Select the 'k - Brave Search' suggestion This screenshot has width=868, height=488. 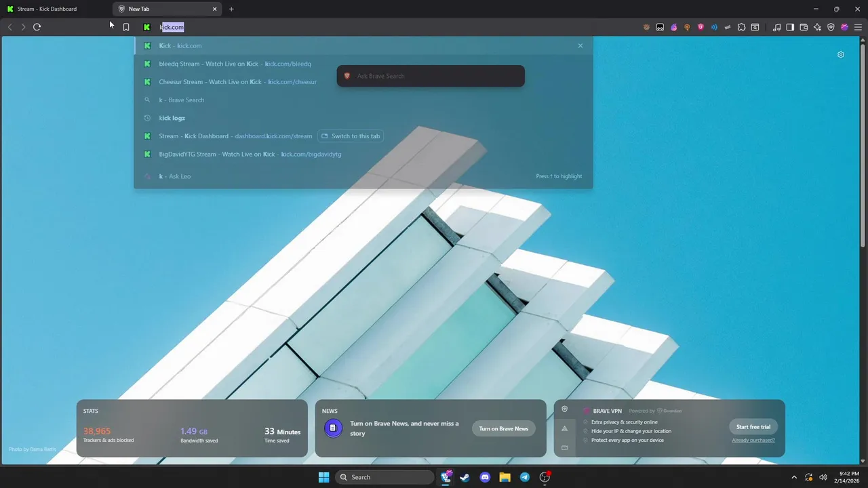pos(363,100)
